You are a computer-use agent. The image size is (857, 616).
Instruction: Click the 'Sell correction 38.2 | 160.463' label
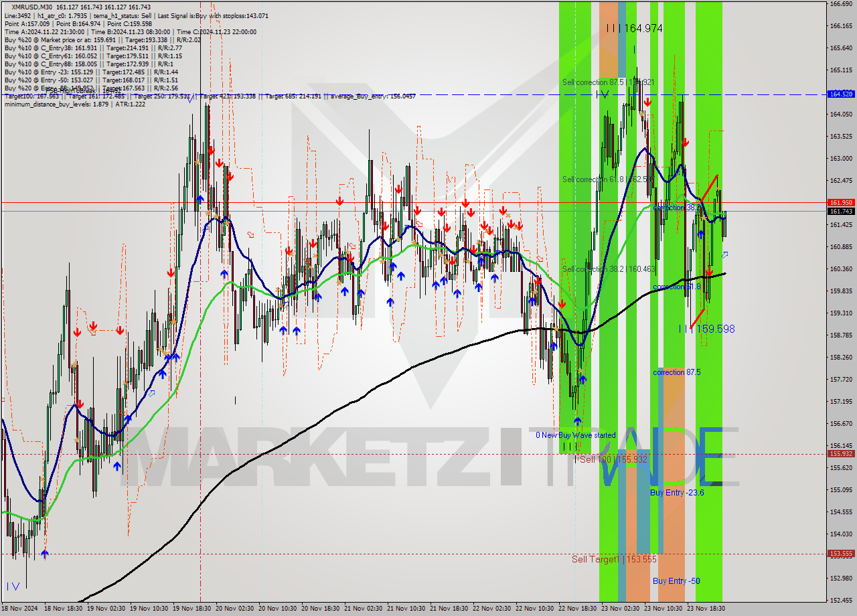[x=609, y=268]
